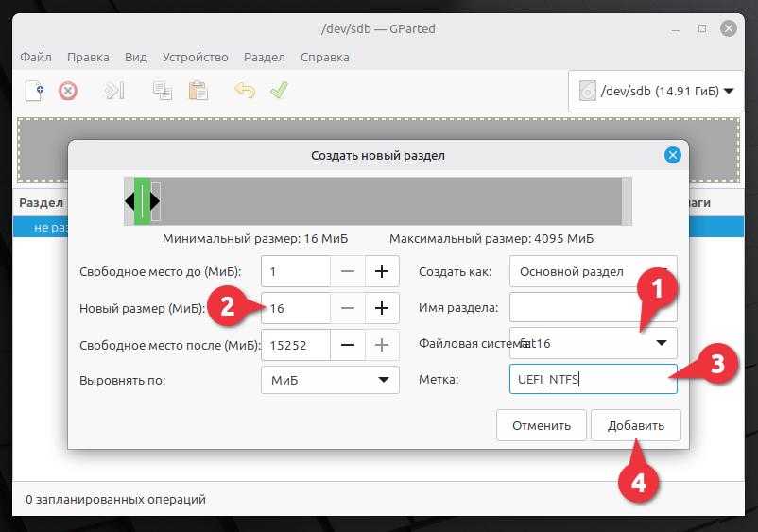
Task: Open the Создать как dropdown
Action: click(594, 271)
